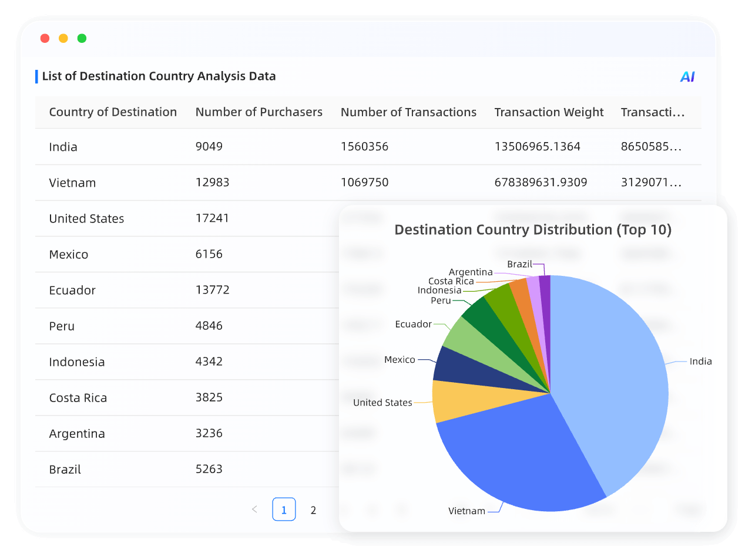Click the page 1 pagination button
Screen dimensions: 752x560
pyautogui.click(x=284, y=510)
